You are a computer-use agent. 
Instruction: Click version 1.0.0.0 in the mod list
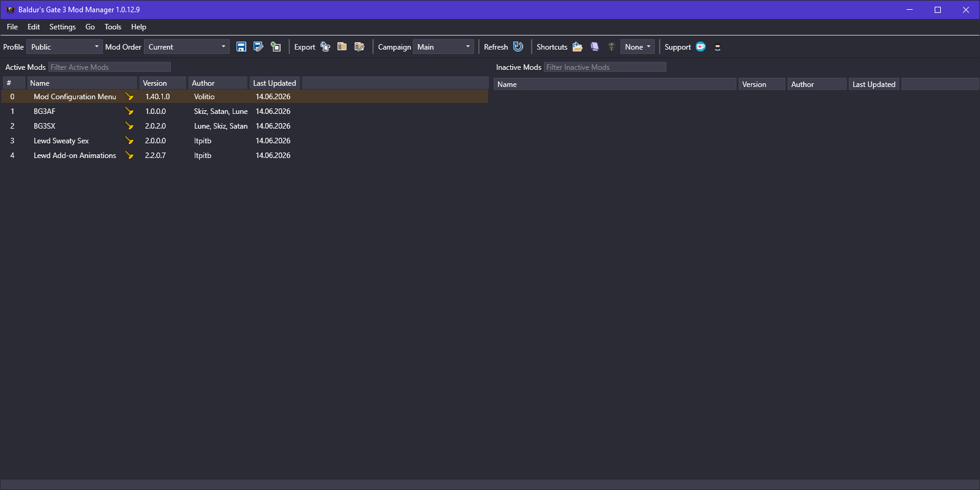[x=156, y=111]
